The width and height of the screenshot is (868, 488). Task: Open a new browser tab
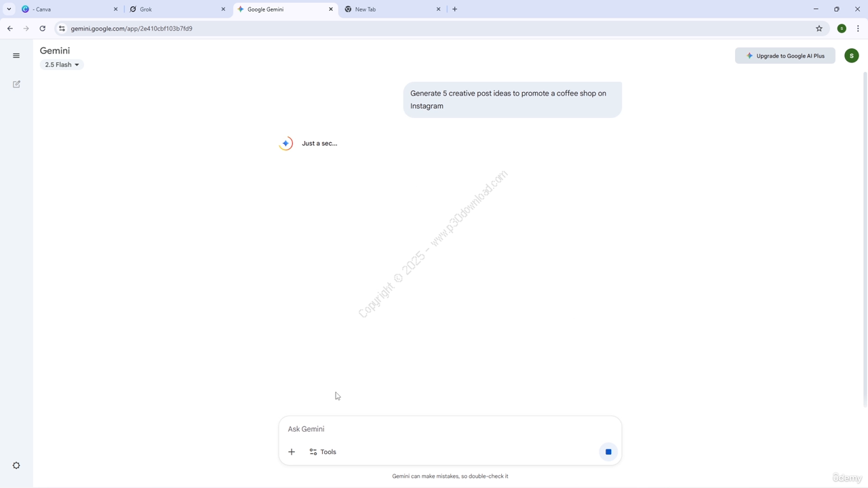click(x=454, y=9)
